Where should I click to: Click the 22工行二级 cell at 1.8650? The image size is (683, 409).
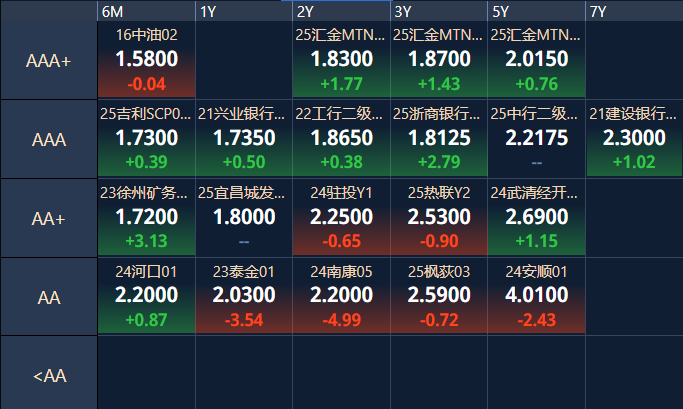(x=341, y=138)
